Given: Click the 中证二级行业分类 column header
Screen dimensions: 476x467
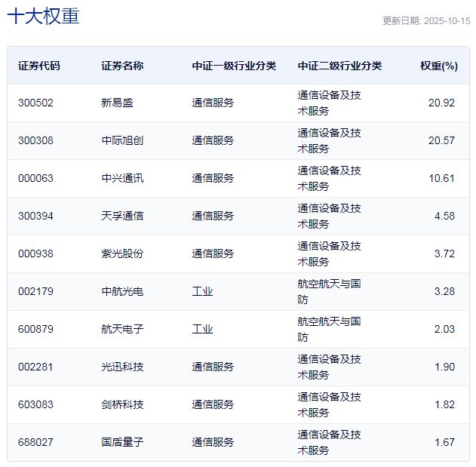Looking at the screenshot, I should pos(339,66).
